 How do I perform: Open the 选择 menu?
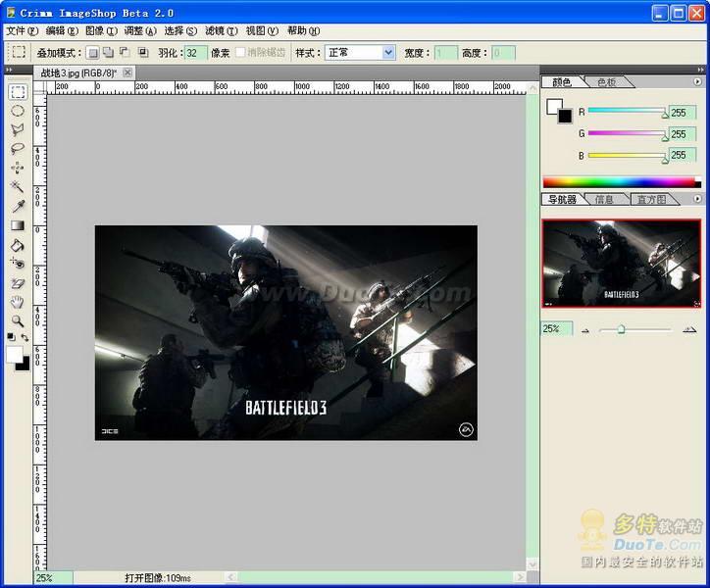(180, 30)
